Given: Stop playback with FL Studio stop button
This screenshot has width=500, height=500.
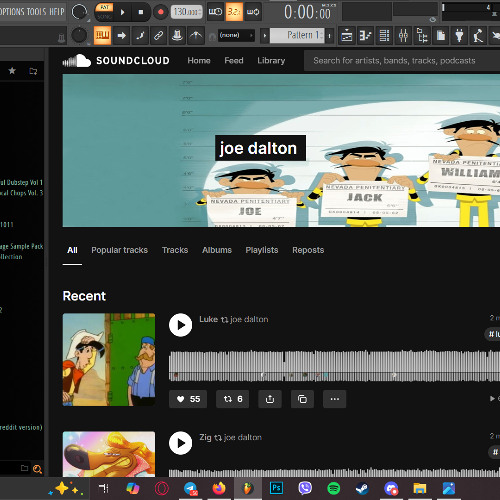Looking at the screenshot, I should click(141, 12).
